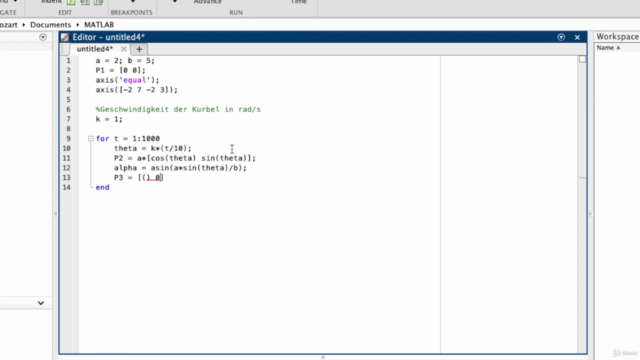Click line number 1 in the gutter
Image resolution: width=640 pixels, height=360 pixels.
68,60
